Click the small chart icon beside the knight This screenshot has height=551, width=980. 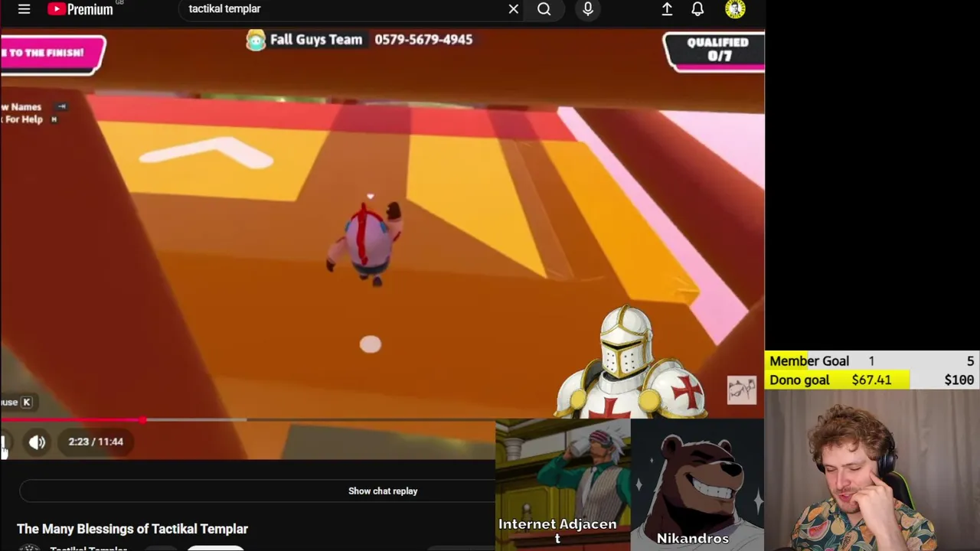741,390
